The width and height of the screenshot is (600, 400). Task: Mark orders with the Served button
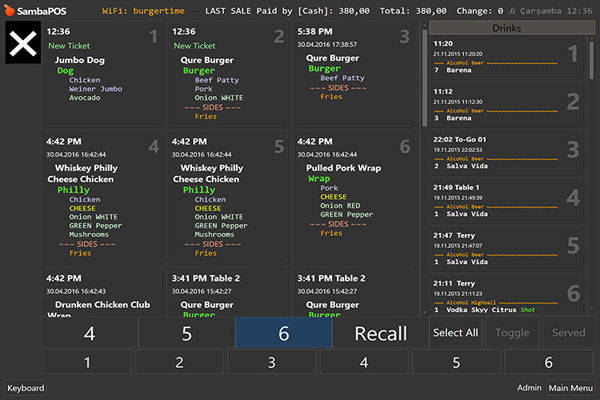[568, 333]
